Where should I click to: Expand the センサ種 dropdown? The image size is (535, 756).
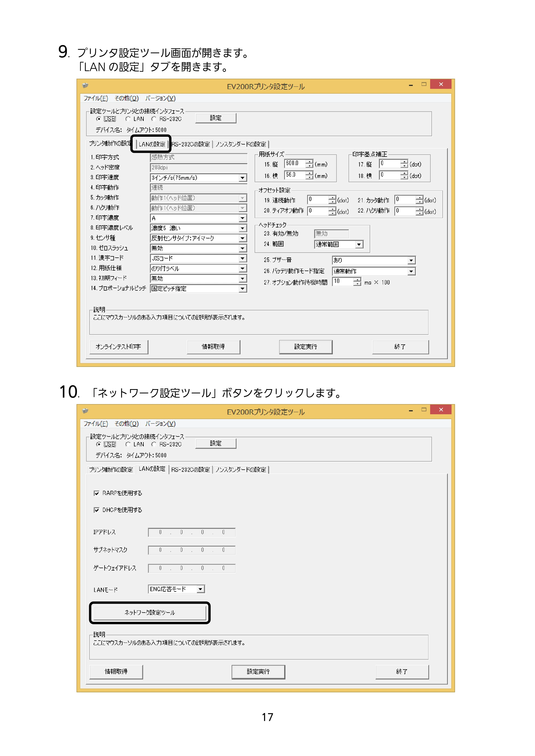click(x=242, y=238)
